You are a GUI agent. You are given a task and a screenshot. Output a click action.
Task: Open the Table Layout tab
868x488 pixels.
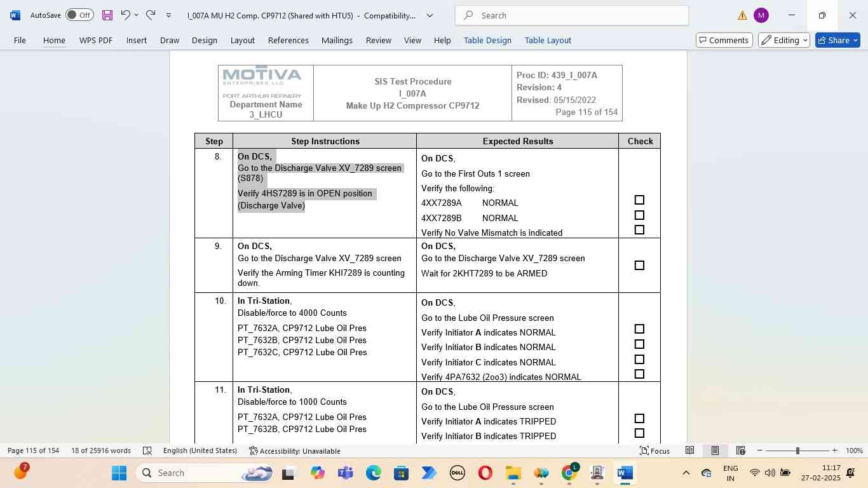pyautogui.click(x=548, y=40)
